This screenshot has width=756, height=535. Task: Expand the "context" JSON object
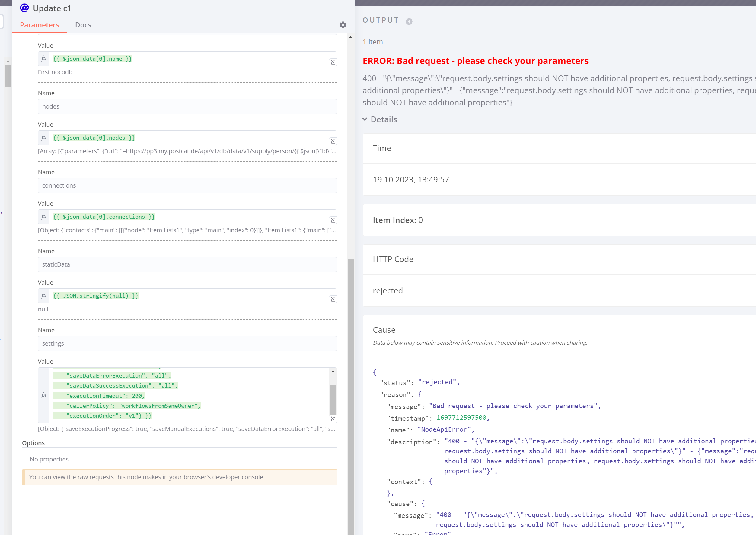pos(431,482)
